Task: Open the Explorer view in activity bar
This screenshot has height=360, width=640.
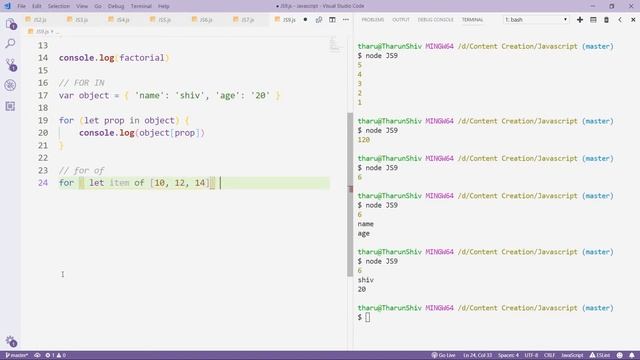Action: click(11, 24)
